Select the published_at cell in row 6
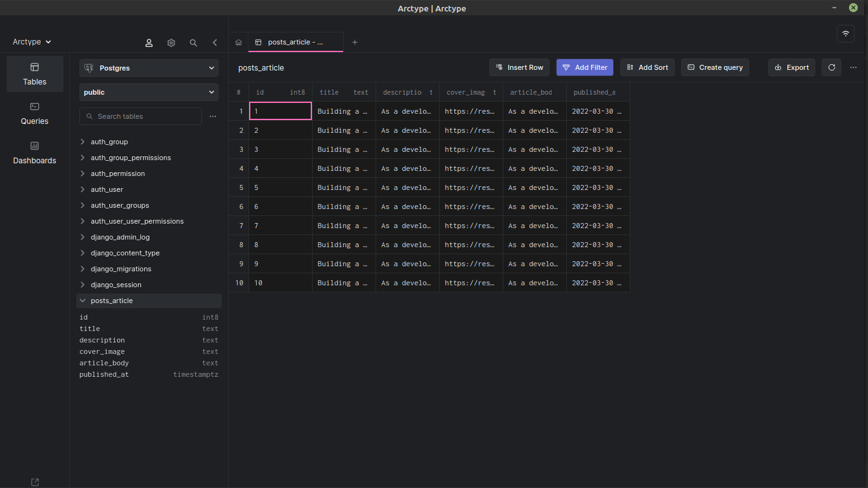Image resolution: width=868 pixels, height=488 pixels. click(x=598, y=207)
